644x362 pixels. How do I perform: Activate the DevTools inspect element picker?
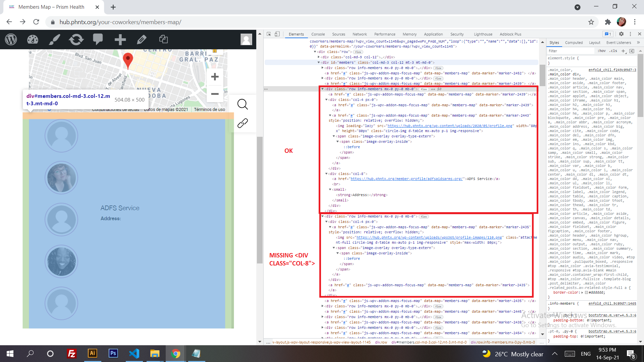coord(269,34)
